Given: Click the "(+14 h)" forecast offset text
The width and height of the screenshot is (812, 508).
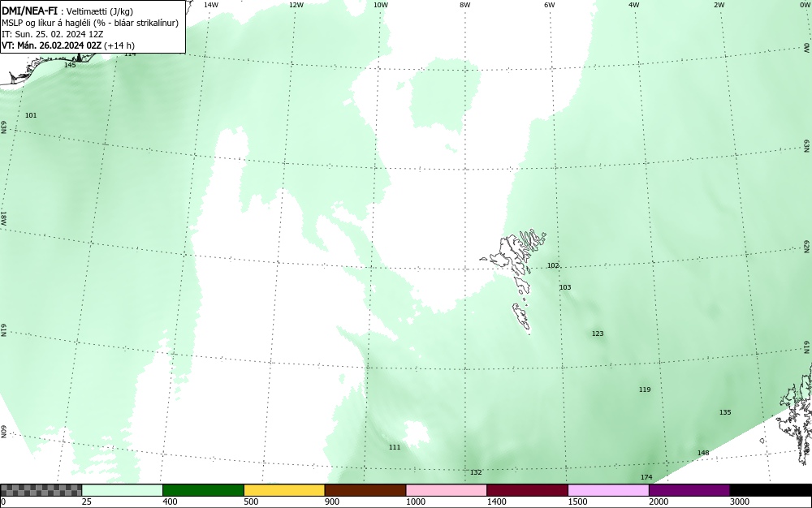Looking at the screenshot, I should 119,45.
